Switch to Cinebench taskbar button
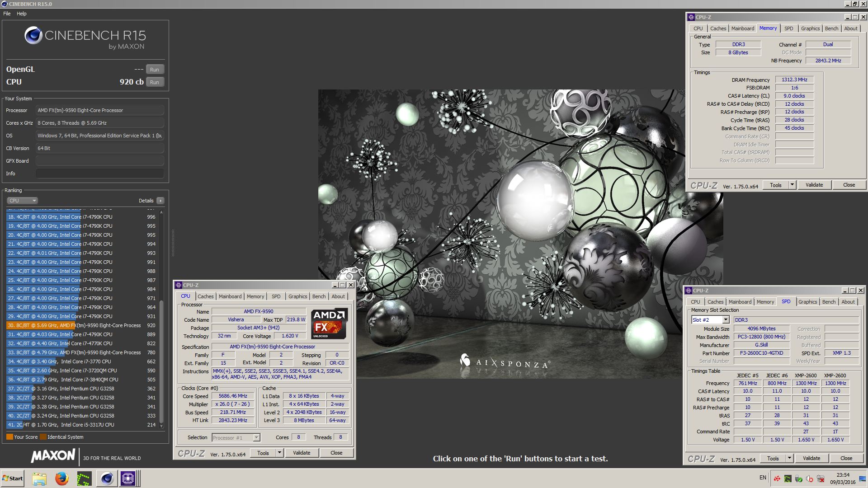This screenshot has height=488, width=868. point(107,479)
